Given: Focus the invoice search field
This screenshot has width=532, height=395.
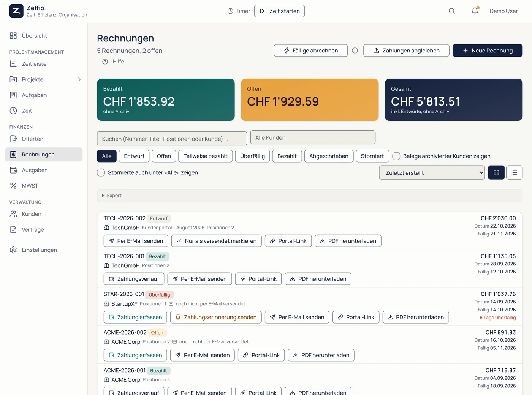Looking at the screenshot, I should click(x=172, y=139).
